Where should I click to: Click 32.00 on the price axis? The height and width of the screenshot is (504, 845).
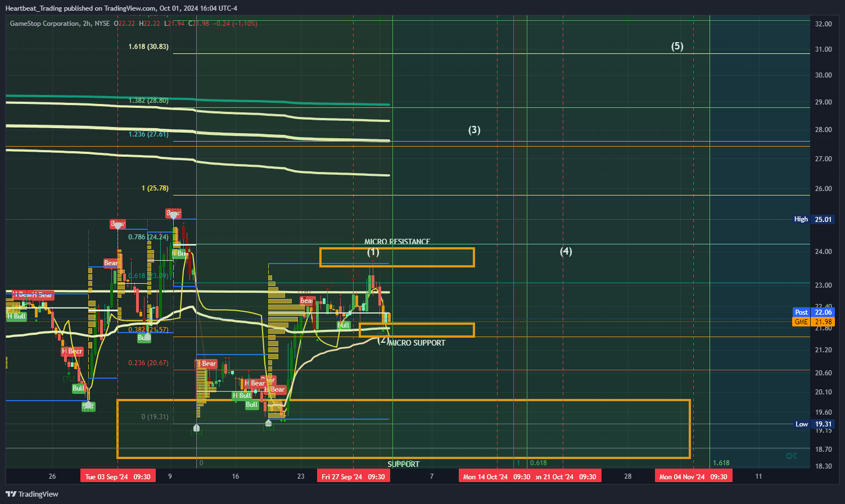point(824,24)
